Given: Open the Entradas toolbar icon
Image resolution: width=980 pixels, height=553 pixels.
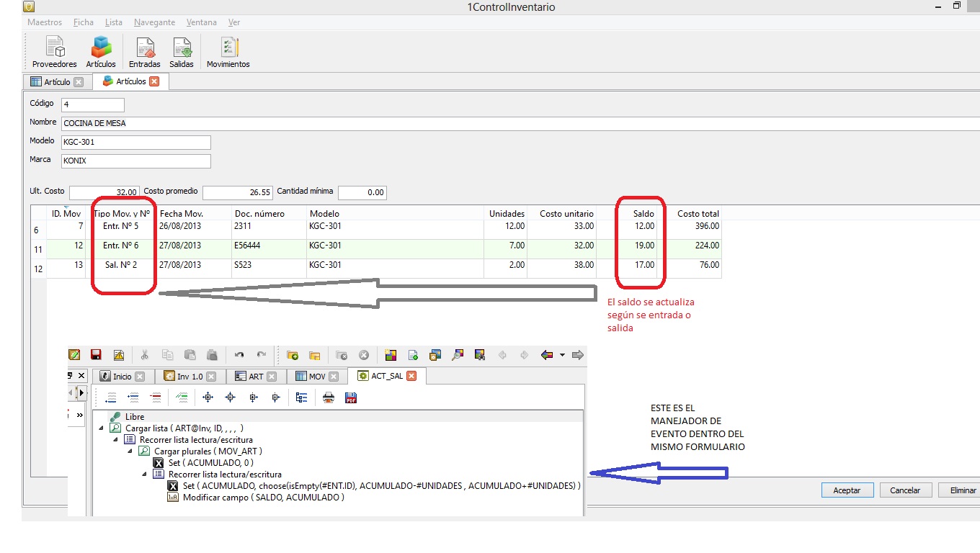Looking at the screenshot, I should [144, 53].
